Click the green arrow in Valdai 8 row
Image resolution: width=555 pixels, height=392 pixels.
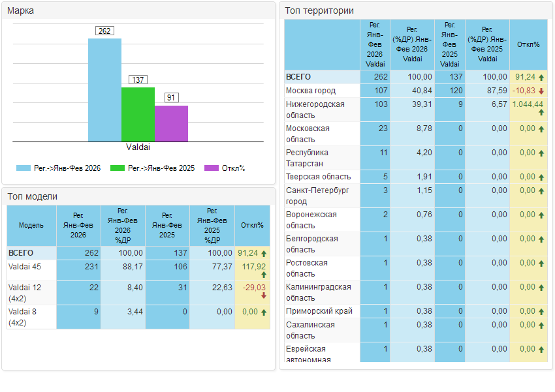click(264, 312)
